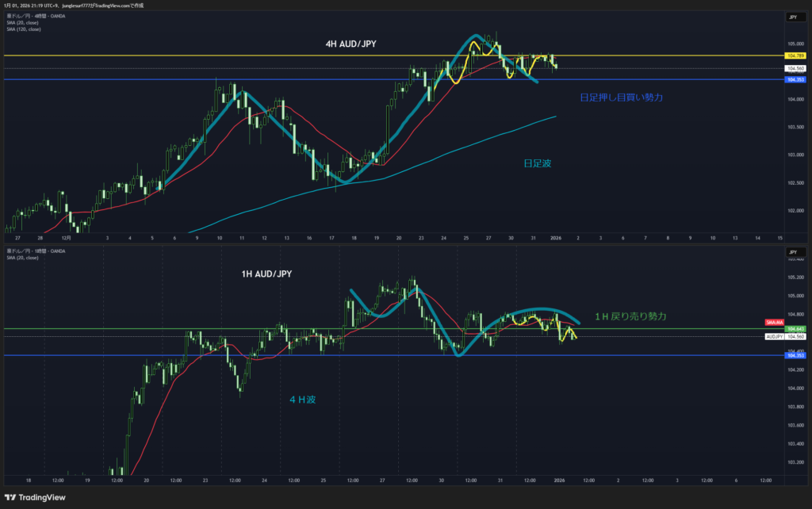Select the '4H AUD/JPY' text annotation
Image resolution: width=812 pixels, height=509 pixels.
click(350, 45)
